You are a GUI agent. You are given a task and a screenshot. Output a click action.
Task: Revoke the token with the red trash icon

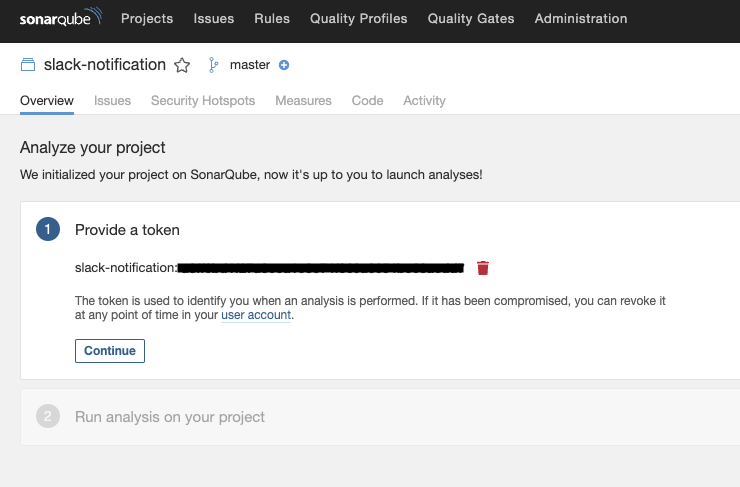483,268
